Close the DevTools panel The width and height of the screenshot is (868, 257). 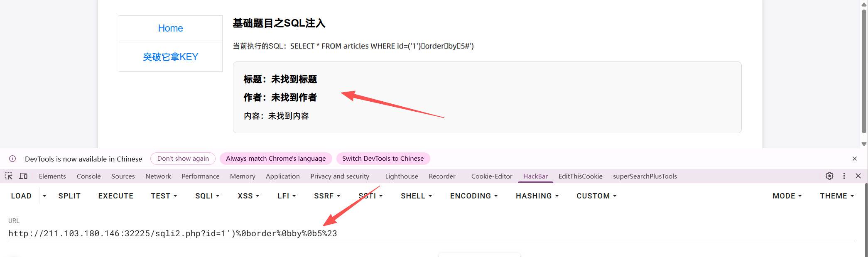point(858,176)
